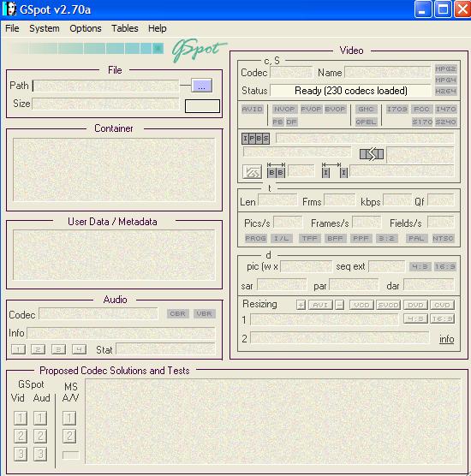Click the FCC indicator

421,109
